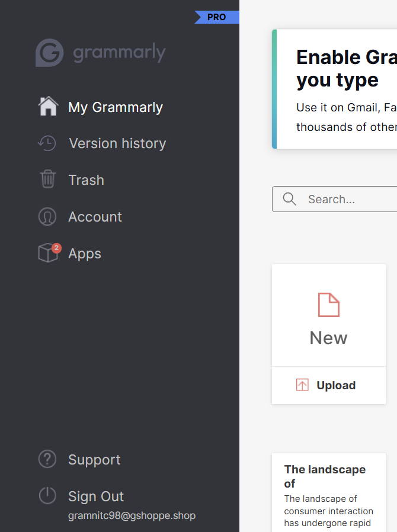Click 'Use it on Gmail' banner description
This screenshot has height=532, width=397.
(347, 117)
